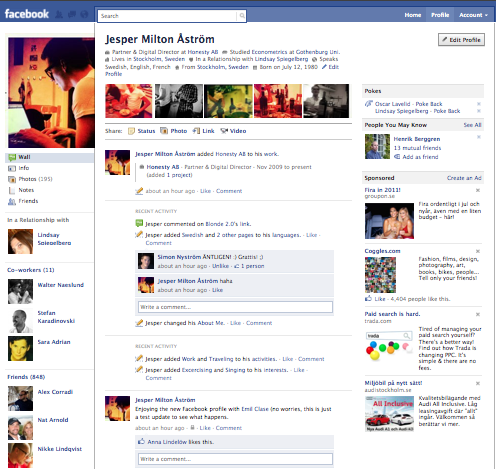
Task: Close the Miljöbil på nytt sätt ad
Action: pos(478,383)
